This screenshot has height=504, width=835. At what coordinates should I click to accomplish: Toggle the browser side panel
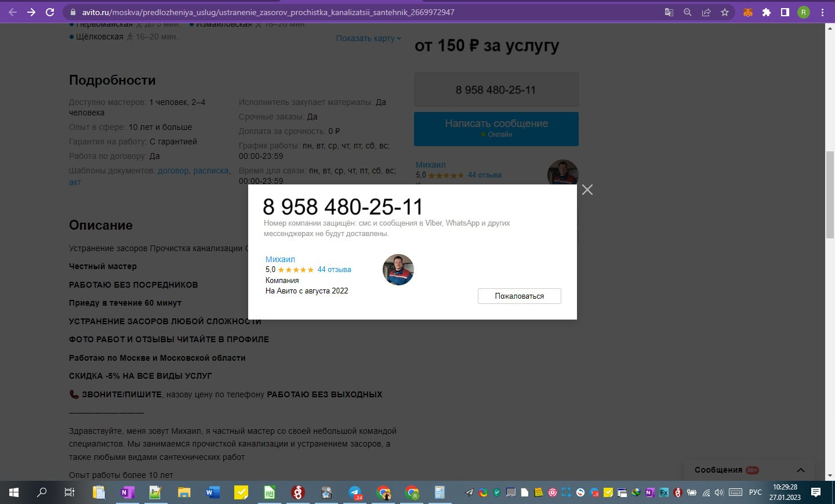click(x=785, y=12)
